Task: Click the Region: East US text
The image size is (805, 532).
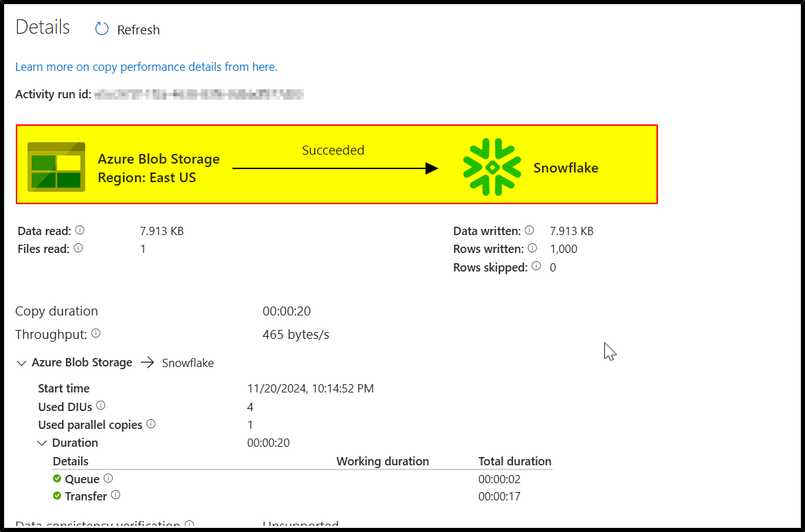Action: pos(147,177)
